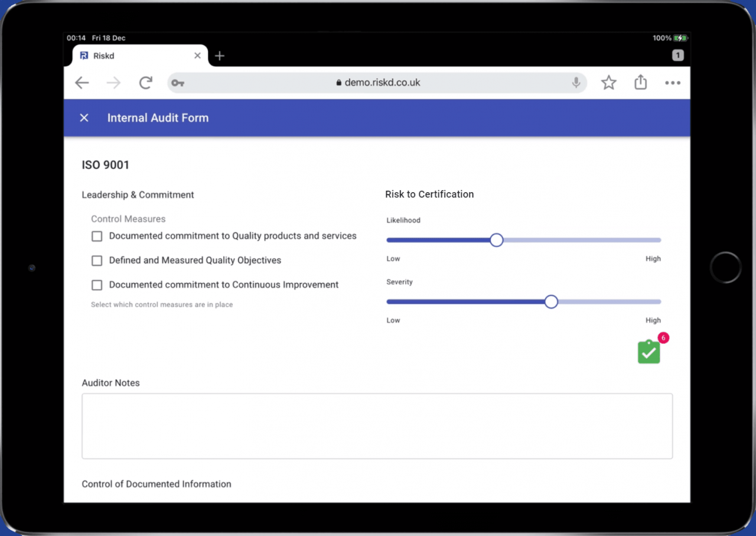Activate voice search with the microphone icon
The width and height of the screenshot is (756, 536).
pos(575,83)
